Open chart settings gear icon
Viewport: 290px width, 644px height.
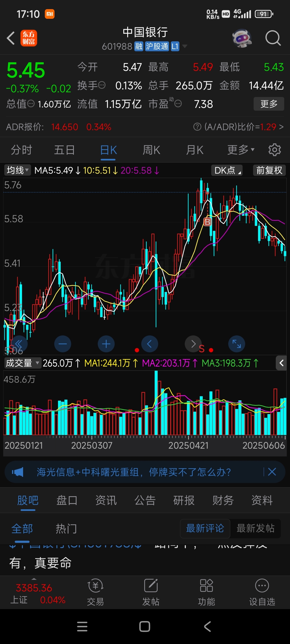coord(274,150)
